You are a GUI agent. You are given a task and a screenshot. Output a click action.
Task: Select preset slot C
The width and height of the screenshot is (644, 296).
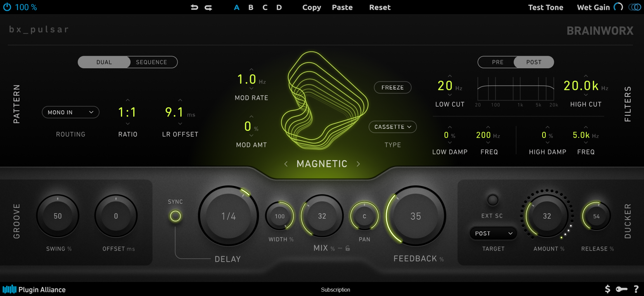[265, 7]
